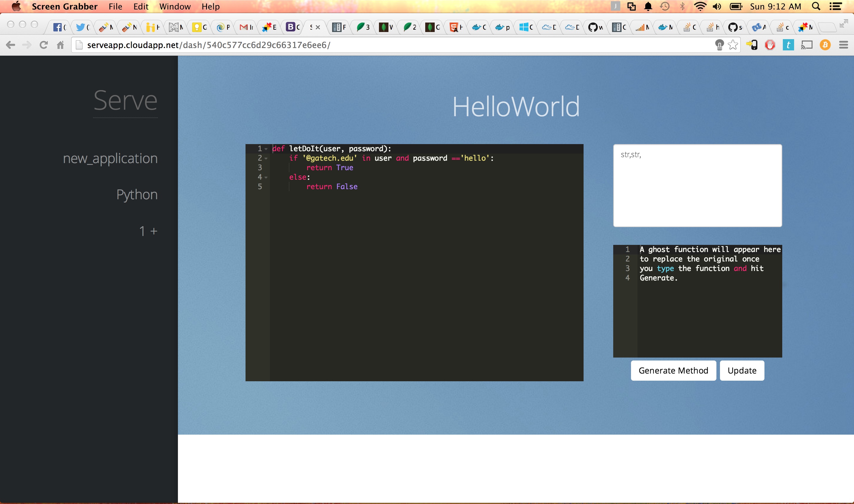The image size is (854, 504).
Task: Click the home icon in toolbar
Action: click(60, 45)
